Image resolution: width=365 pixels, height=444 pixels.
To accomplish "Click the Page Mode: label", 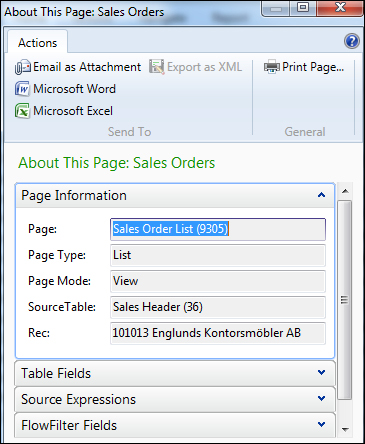I will point(59,281).
